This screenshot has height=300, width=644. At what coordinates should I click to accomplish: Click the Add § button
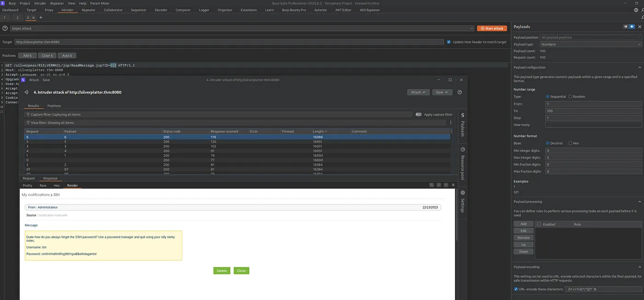[x=27, y=56]
